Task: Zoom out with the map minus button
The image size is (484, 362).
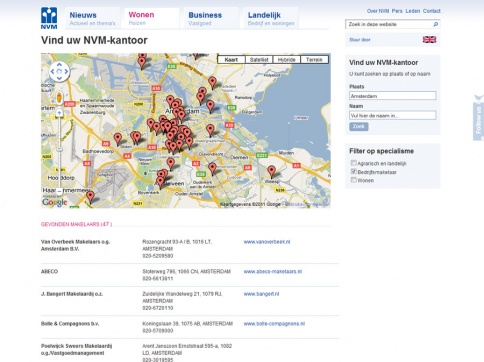Action: (59, 191)
